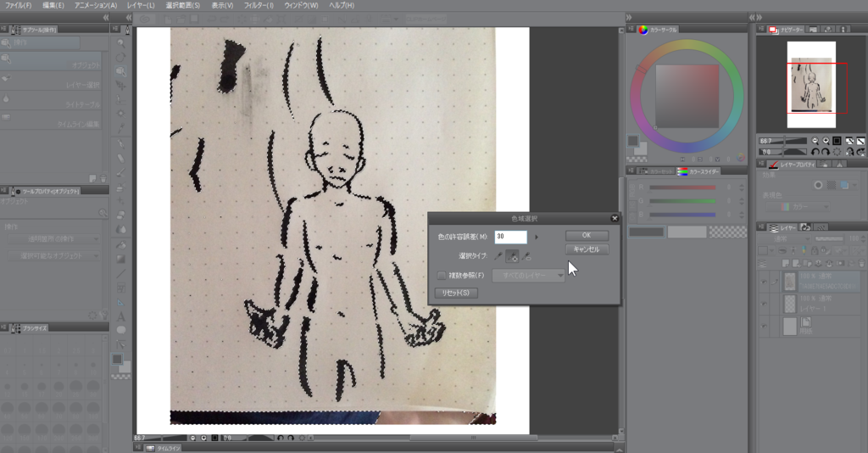Adjust the navigator rotation slider showing 0.0
Viewport: 868px width, 453px height.
coord(782,152)
